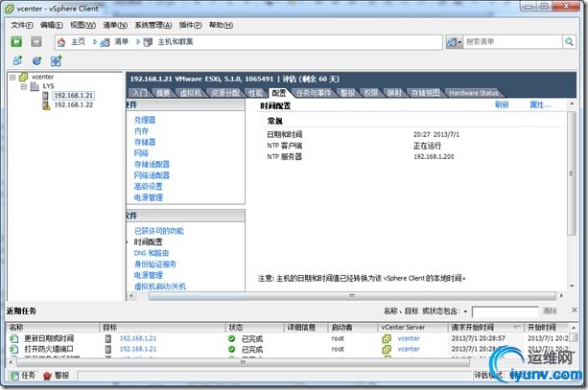Open 已获许可的功能 software link
The height and width of the screenshot is (390, 588).
[x=159, y=231]
